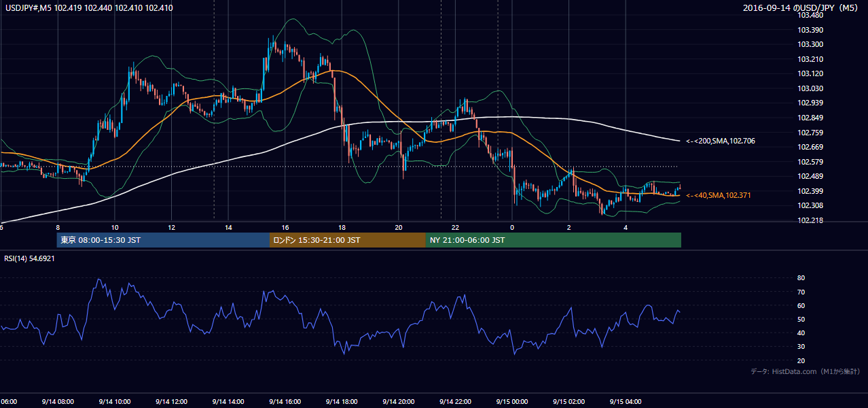Click hour label 12 under price chart
868x408 pixels.
pyautogui.click(x=171, y=227)
